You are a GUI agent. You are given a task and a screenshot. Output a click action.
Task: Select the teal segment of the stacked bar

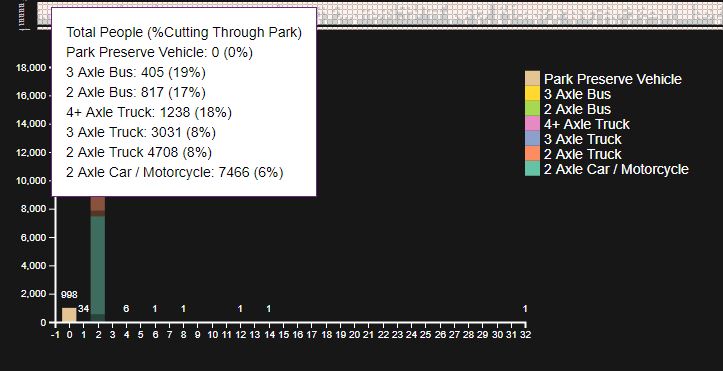point(98,265)
